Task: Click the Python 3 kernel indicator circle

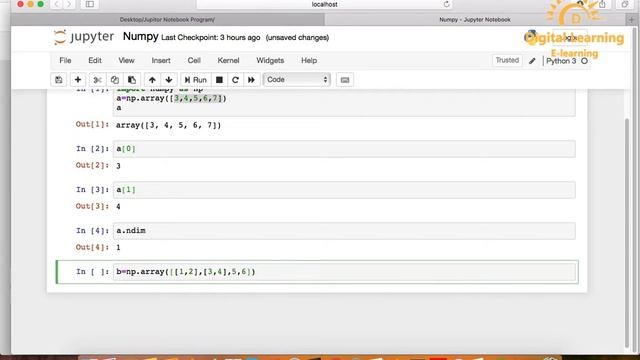Action: [584, 61]
